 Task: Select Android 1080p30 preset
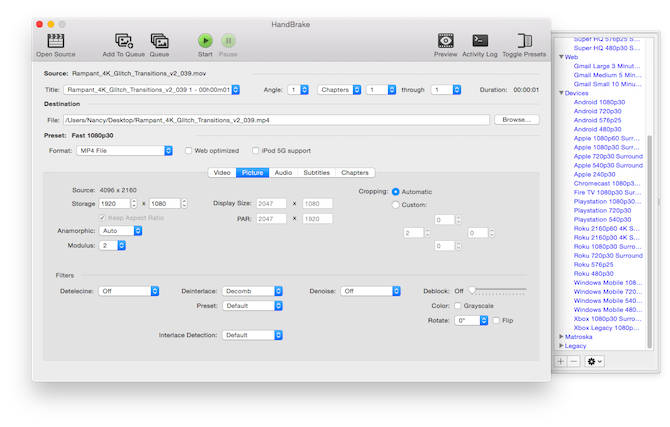point(599,102)
